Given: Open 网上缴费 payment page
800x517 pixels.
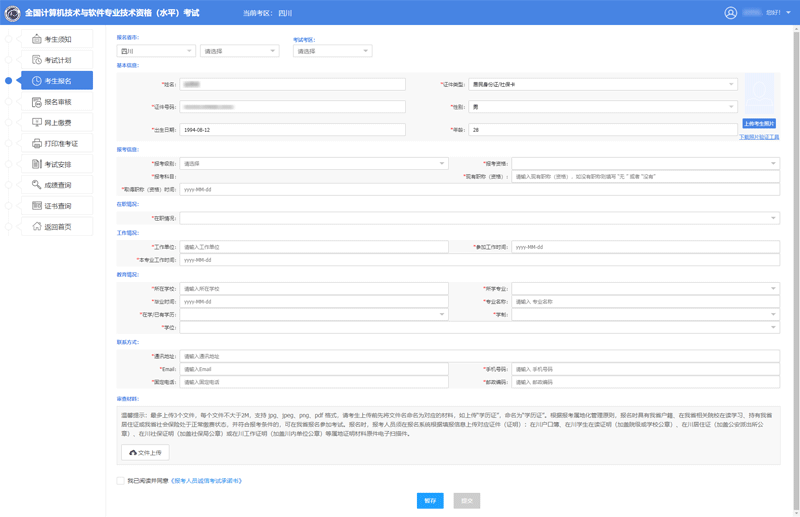Looking at the screenshot, I should click(x=57, y=123).
